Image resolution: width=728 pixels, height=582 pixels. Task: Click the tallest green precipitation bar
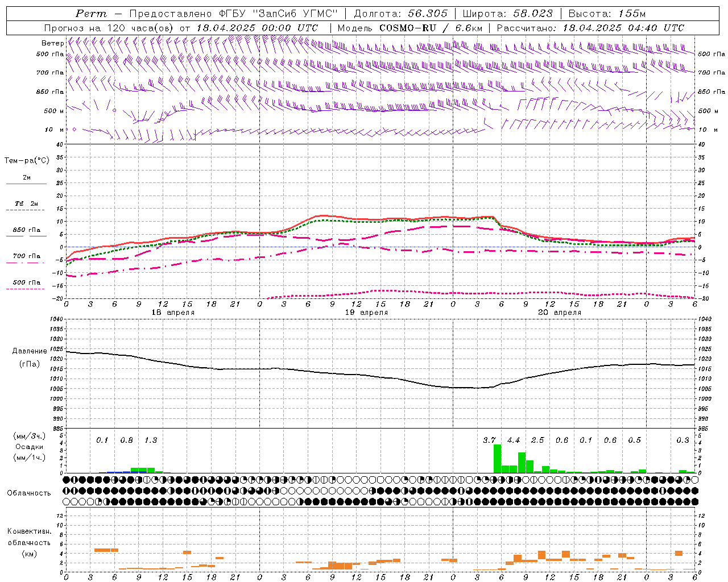point(497,459)
